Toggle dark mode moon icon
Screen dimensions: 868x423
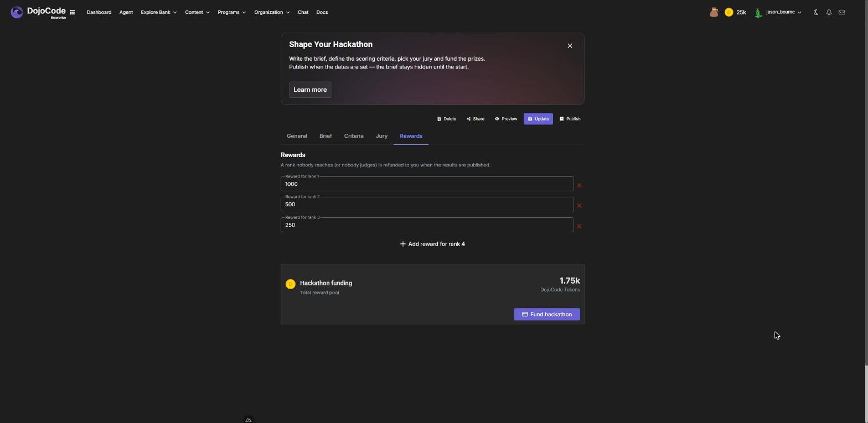pos(816,12)
